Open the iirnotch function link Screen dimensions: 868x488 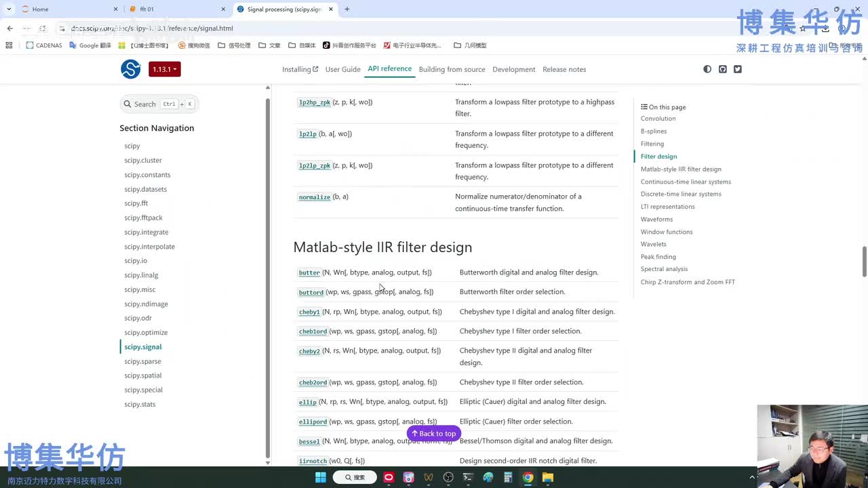(313, 461)
